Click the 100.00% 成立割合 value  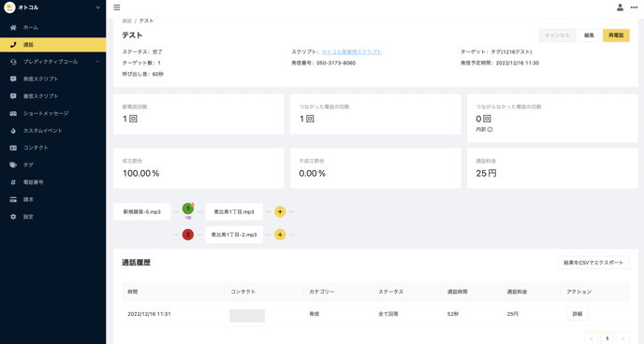[140, 174]
